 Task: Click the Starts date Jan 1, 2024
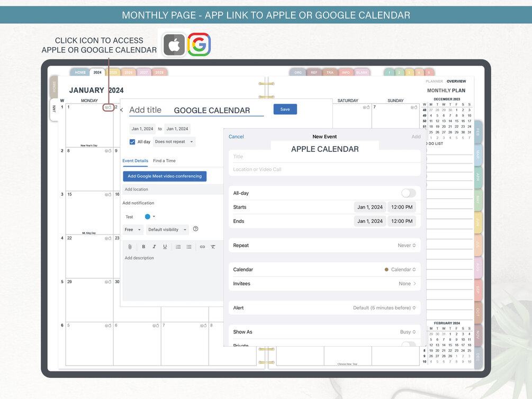click(369, 207)
